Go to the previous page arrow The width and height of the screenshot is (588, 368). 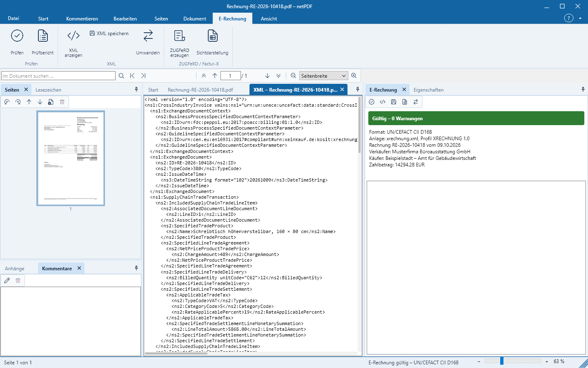tap(215, 76)
